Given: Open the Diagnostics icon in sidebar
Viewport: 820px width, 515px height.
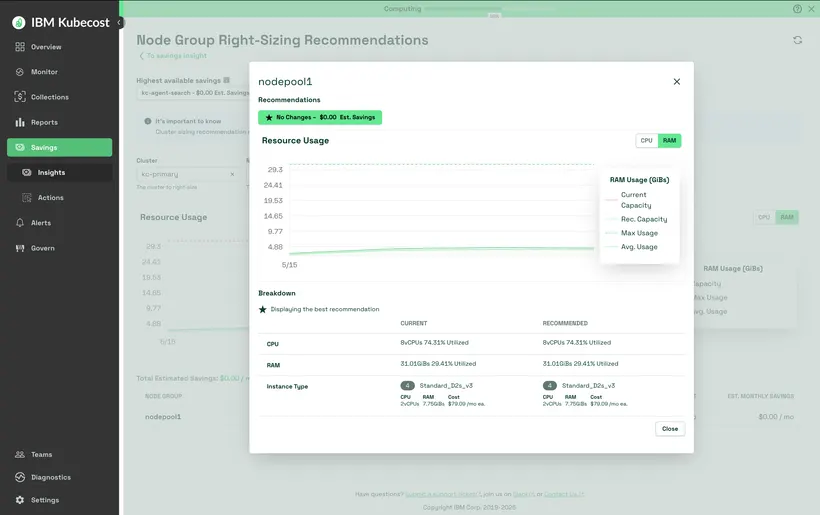Looking at the screenshot, I should click(x=20, y=477).
